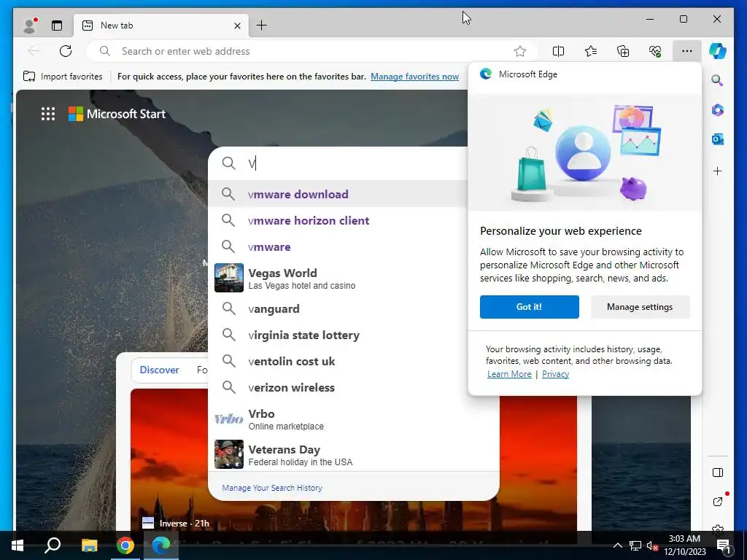Click the search magnifier beside the typed v

coord(228,163)
